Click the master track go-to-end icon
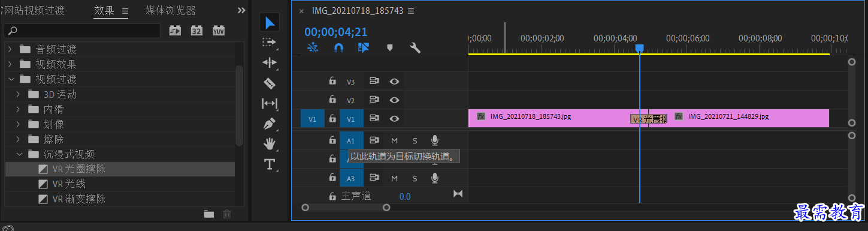The image size is (868, 231). [x=458, y=194]
